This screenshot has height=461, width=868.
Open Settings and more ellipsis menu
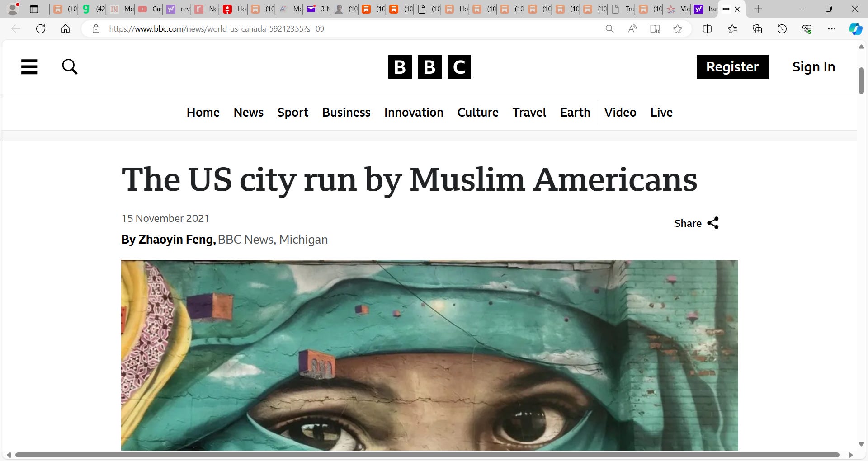coord(832,29)
